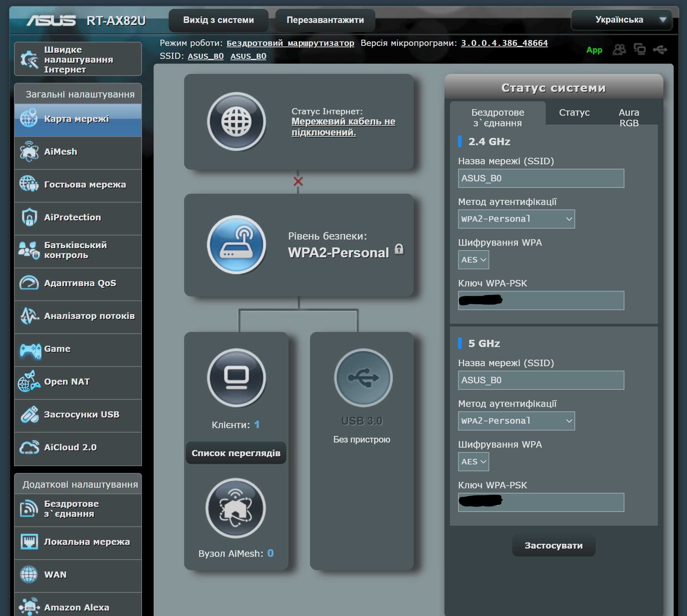Check the LAN clients status icon in header

point(639,50)
